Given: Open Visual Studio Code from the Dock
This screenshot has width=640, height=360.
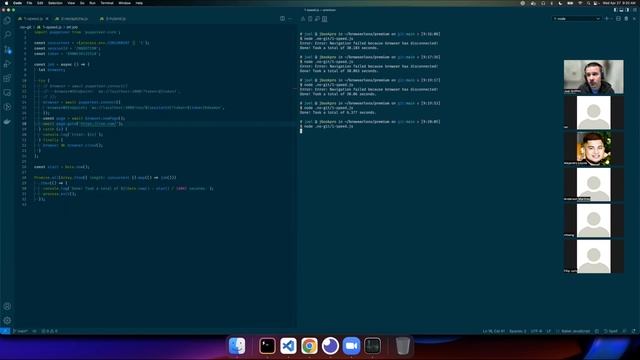Looking at the screenshot, I should pyautogui.click(x=289, y=346).
